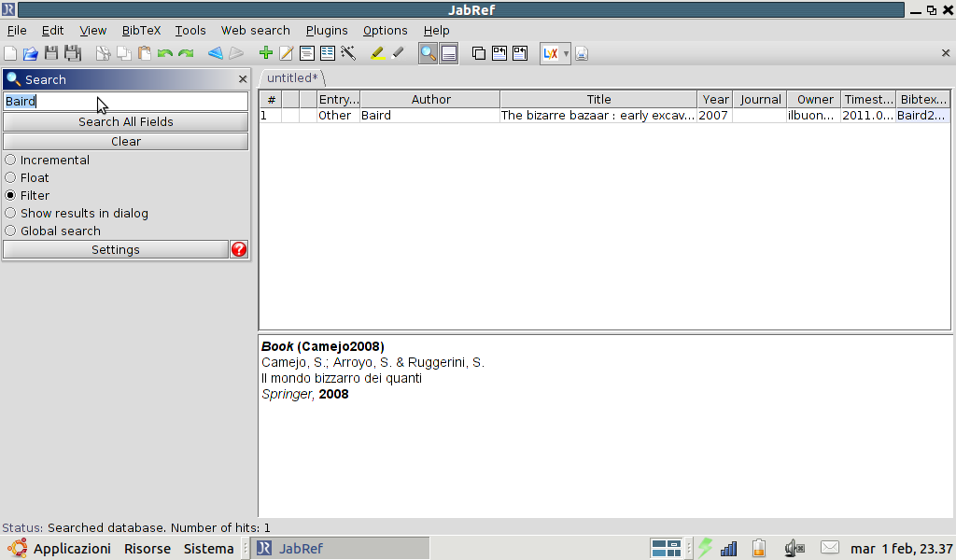The image size is (956, 560).
Task: Click the first of the two arrowed-page icons
Action: (x=499, y=53)
